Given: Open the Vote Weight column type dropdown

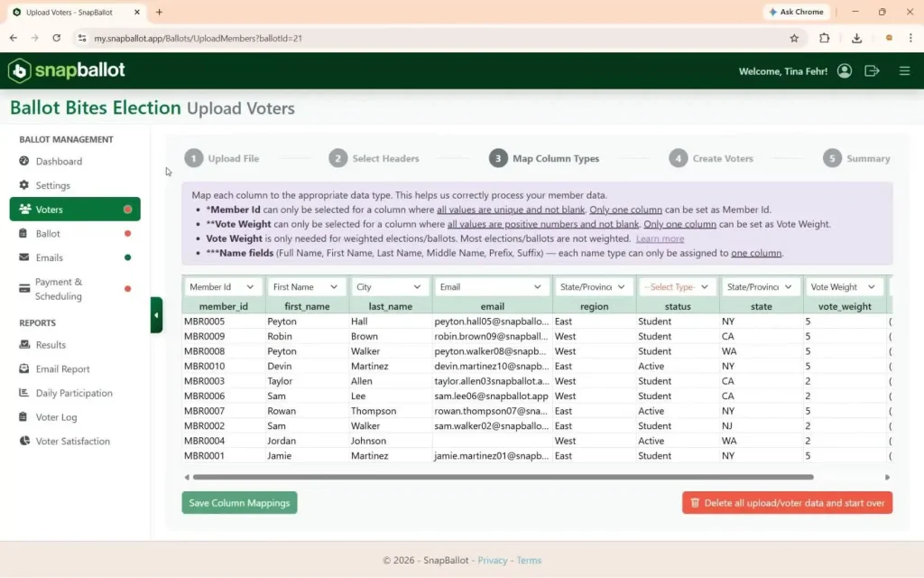Looking at the screenshot, I should click(844, 287).
